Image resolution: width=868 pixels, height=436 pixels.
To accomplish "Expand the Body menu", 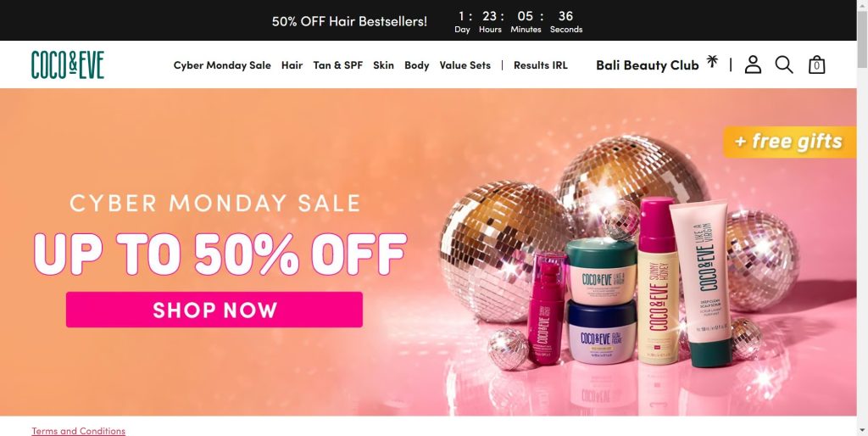I will 416,65.
